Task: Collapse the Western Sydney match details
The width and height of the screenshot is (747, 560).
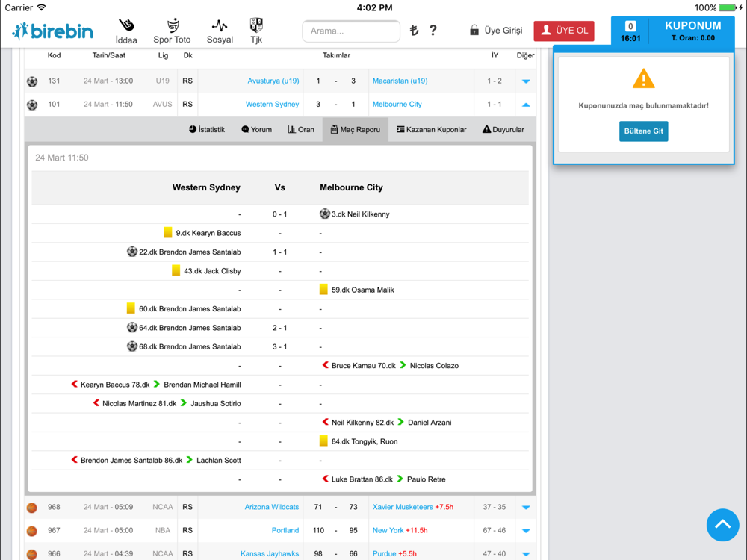Action: (x=526, y=105)
